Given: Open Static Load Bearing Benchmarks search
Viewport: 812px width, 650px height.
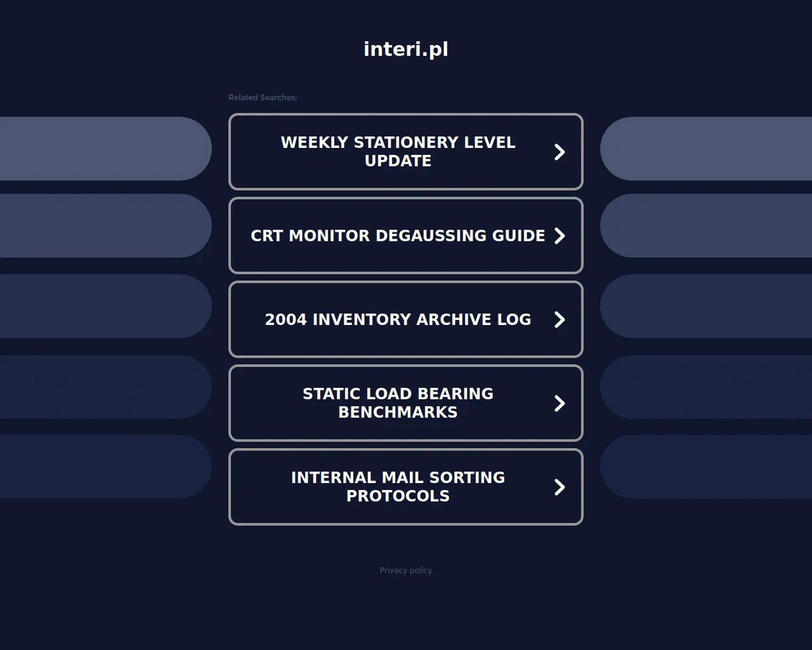Looking at the screenshot, I should pos(398,403).
